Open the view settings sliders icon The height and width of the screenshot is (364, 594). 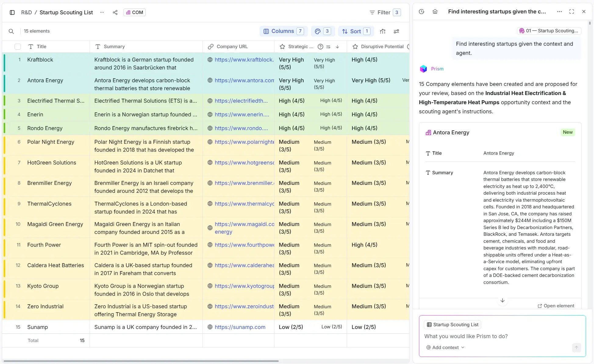point(396,31)
